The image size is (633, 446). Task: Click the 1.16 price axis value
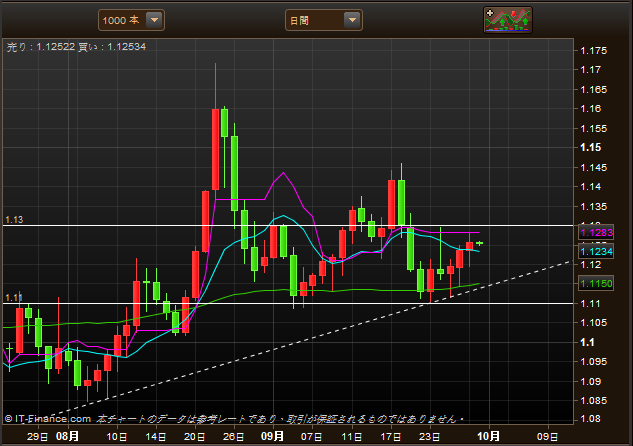[x=590, y=109]
